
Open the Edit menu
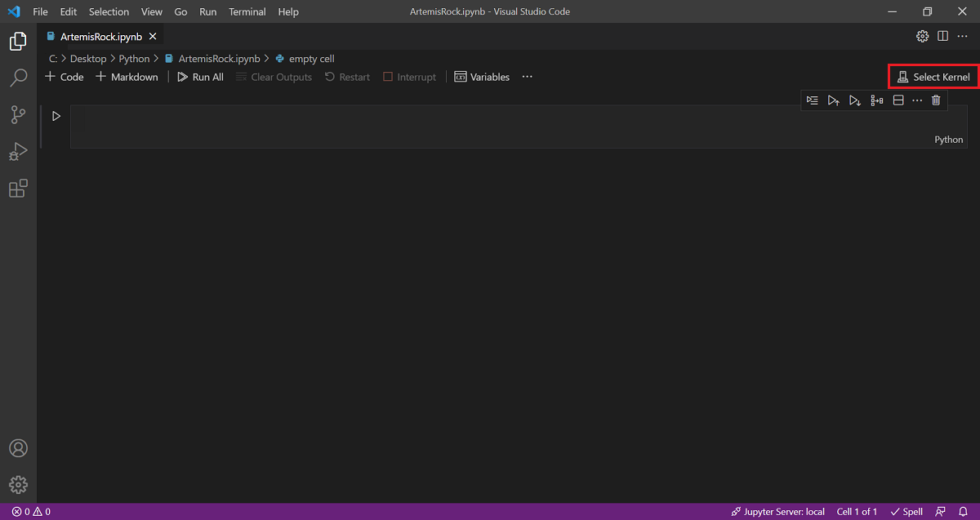68,11
